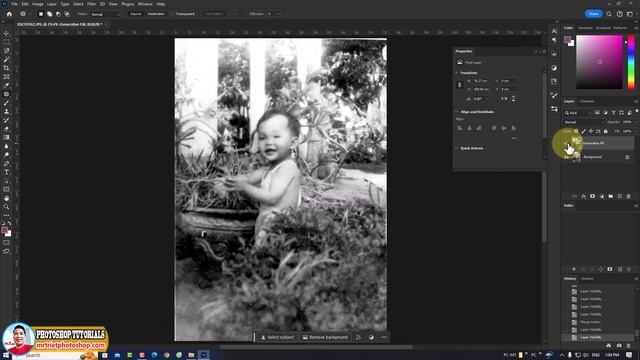Toggle lock all on layer
The width and height of the screenshot is (640, 360).
(606, 131)
